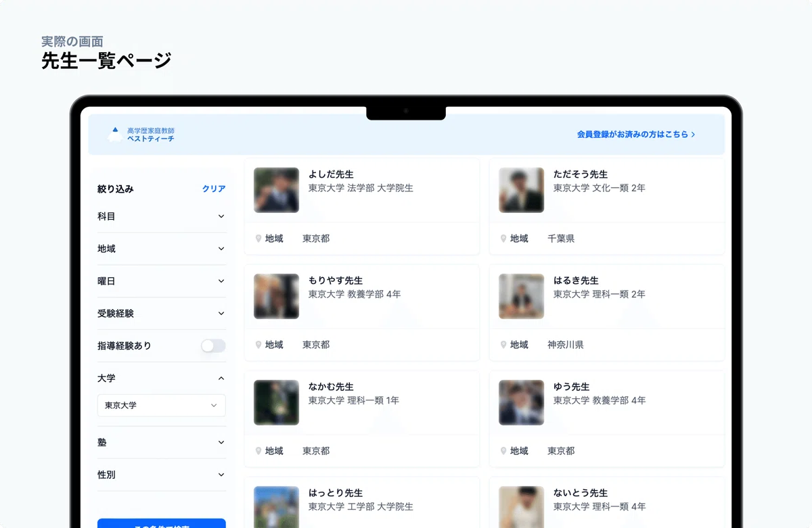
Task: Click location pin icon on ゆう先生 card
Action: pos(503,451)
